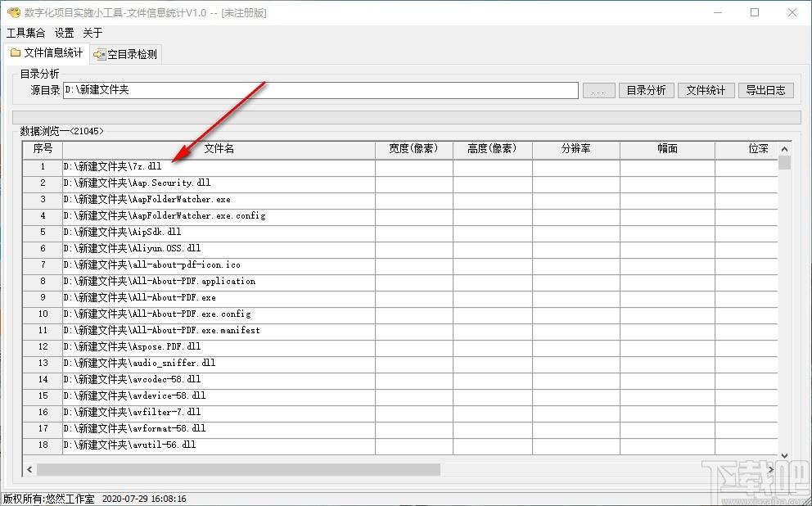
Task: Select row audio_sniffer.dll
Action: pyautogui.click(x=400, y=363)
